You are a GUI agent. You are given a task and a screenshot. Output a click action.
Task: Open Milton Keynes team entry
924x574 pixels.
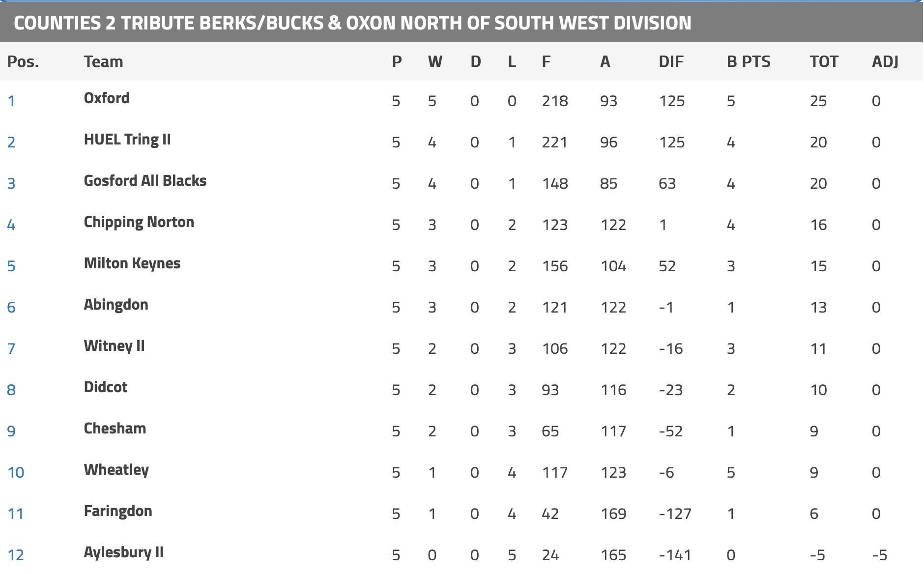click(132, 263)
